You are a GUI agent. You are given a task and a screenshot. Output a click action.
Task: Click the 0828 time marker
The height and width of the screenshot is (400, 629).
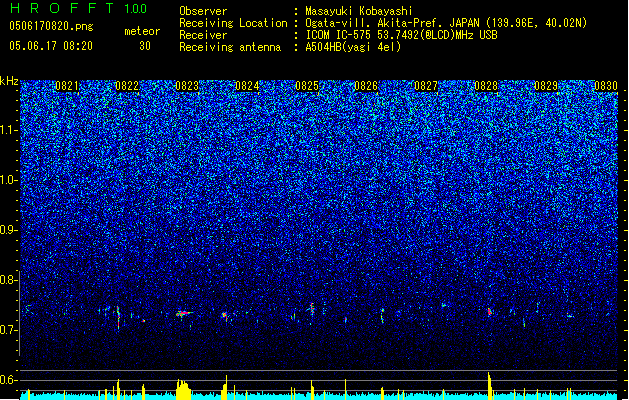(x=486, y=86)
